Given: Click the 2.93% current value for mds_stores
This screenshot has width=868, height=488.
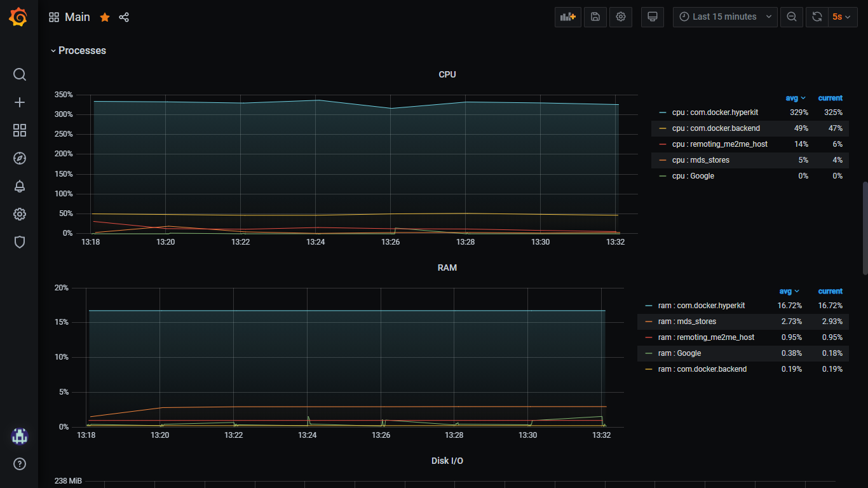Looking at the screenshot, I should point(832,322).
